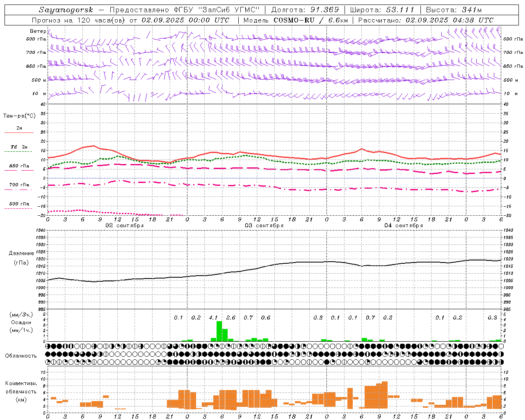The width and height of the screenshot is (525, 420).
Task: Click the '500 гПа' label in temperature legend
Action: coord(19,204)
